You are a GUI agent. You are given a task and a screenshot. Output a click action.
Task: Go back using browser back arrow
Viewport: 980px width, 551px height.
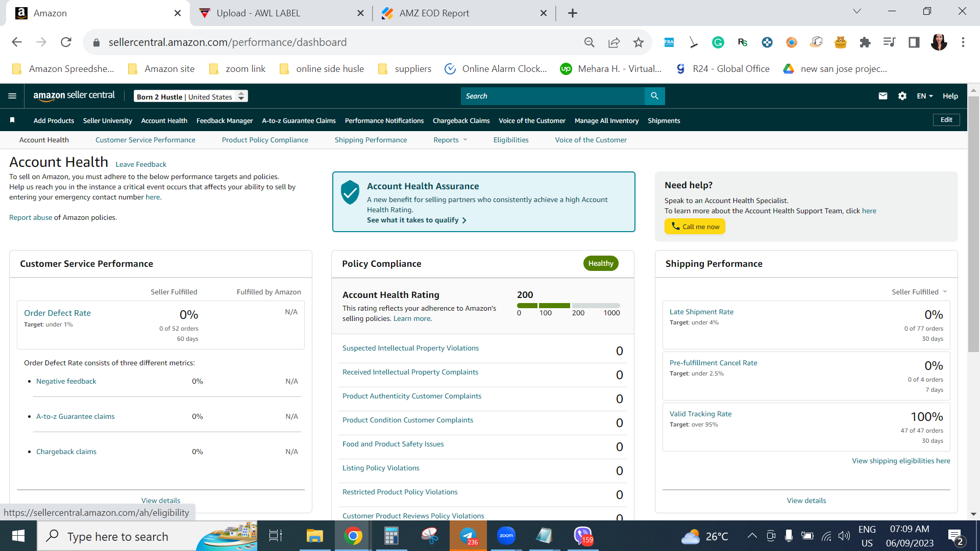pyautogui.click(x=17, y=42)
